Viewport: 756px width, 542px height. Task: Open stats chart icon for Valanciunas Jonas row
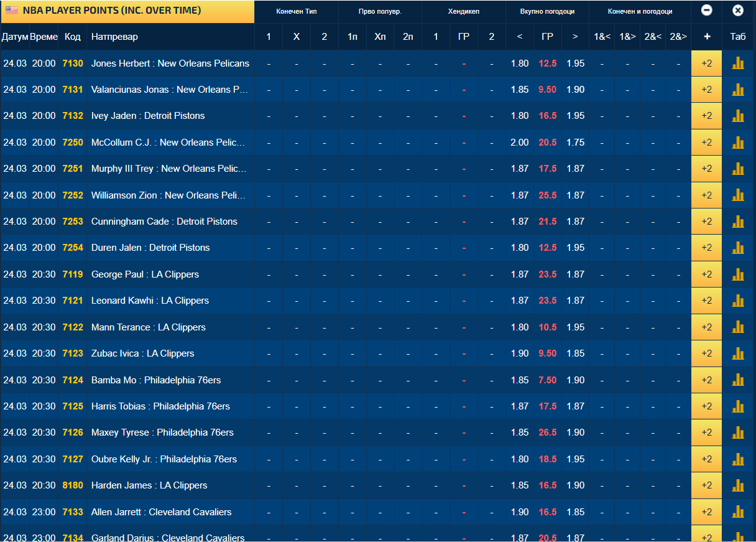coord(738,90)
